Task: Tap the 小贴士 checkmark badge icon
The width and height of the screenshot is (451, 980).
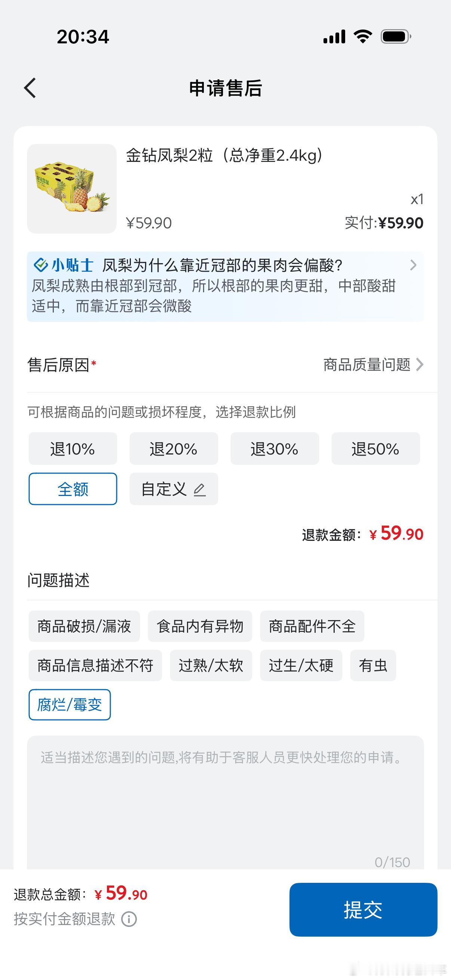Action: pos(41,265)
